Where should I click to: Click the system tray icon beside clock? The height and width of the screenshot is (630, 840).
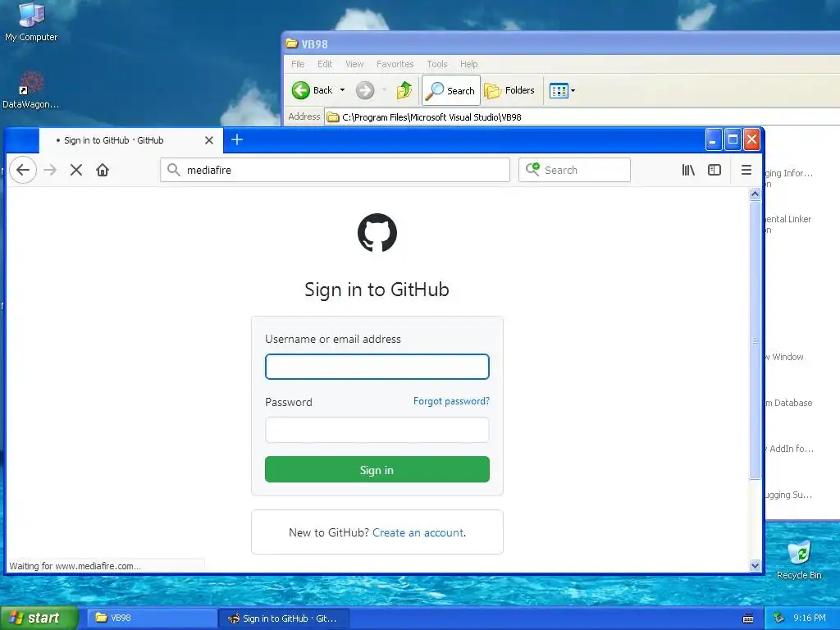[779, 619]
